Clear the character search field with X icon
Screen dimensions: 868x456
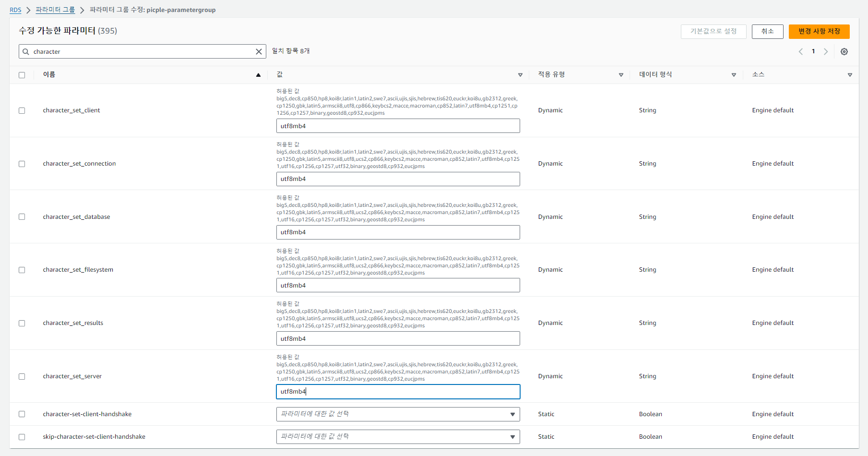259,52
